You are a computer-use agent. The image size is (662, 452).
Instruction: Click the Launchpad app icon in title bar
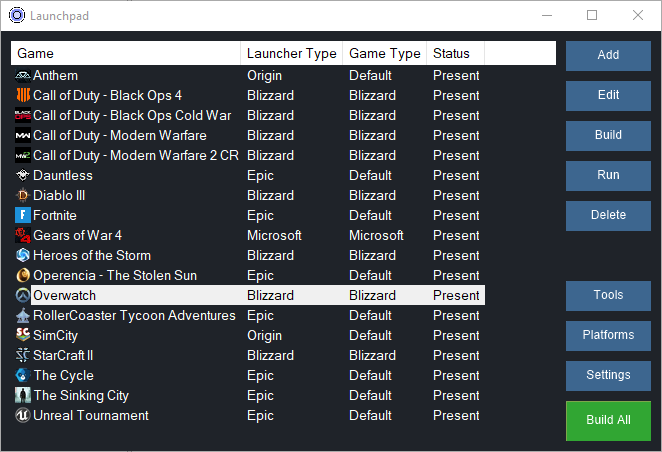(15, 15)
